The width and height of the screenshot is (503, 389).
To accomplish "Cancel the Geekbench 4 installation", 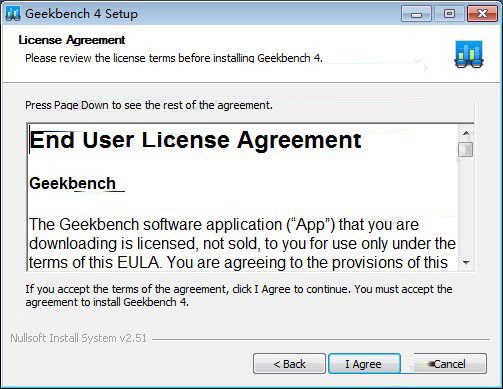I will pos(449,364).
